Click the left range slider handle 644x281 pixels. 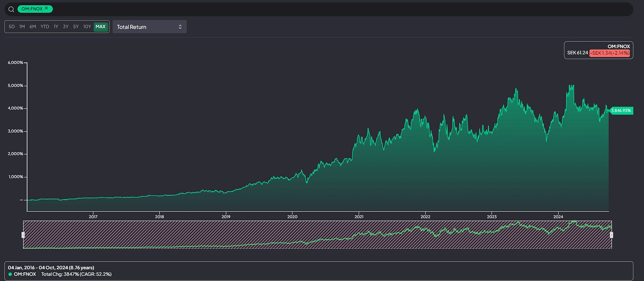(x=23, y=235)
